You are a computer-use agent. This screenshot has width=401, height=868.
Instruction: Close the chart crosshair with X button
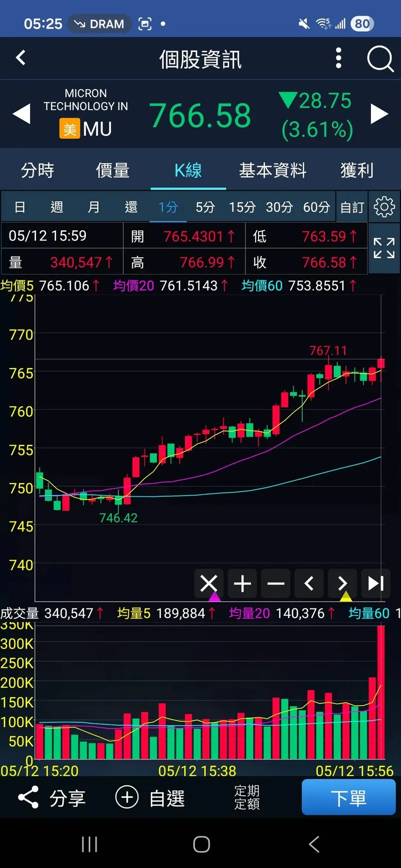tap(209, 584)
